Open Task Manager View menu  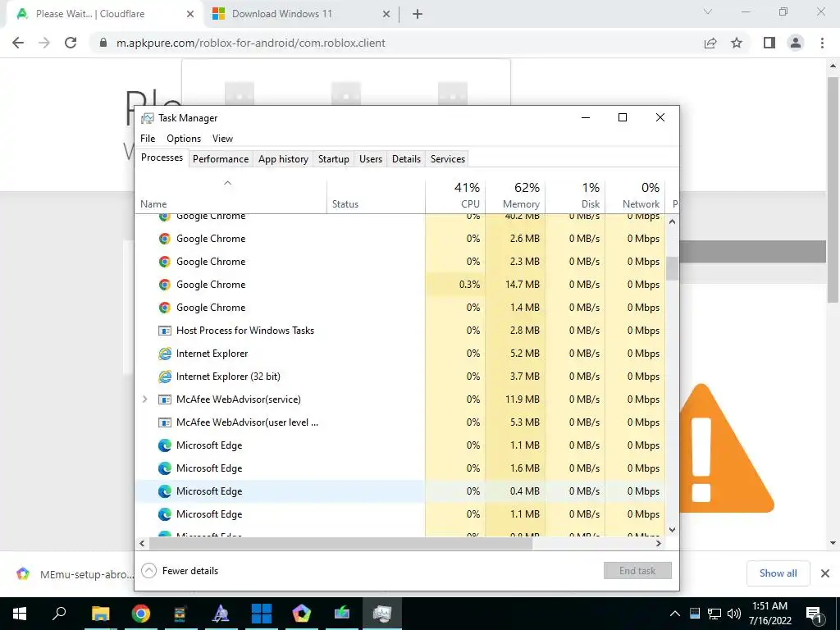[x=222, y=138]
